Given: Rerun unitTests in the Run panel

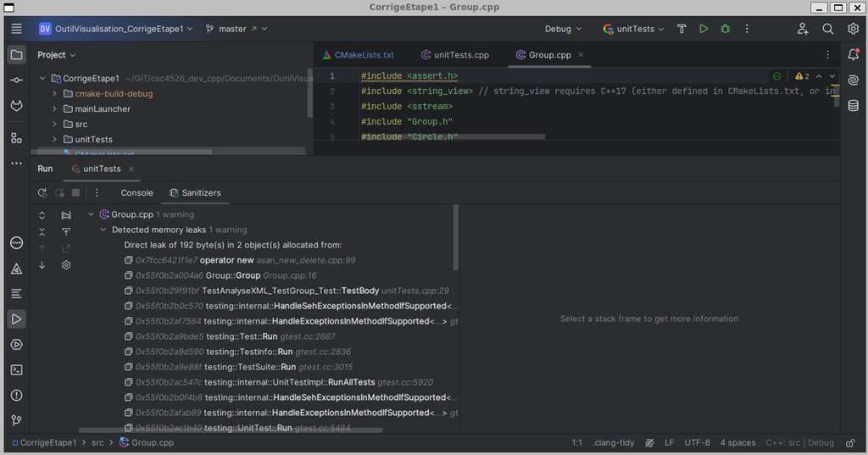Looking at the screenshot, I should (42, 192).
